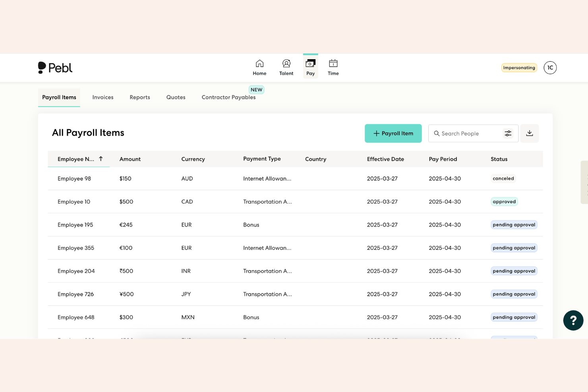This screenshot has width=588, height=392.
Task: Click the Pebl logo
Action: (55, 68)
